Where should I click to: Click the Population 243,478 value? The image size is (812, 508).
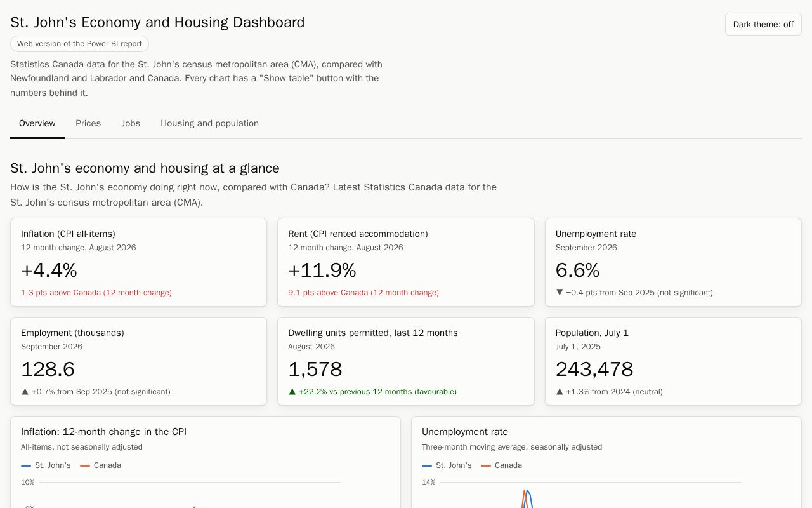[594, 370]
